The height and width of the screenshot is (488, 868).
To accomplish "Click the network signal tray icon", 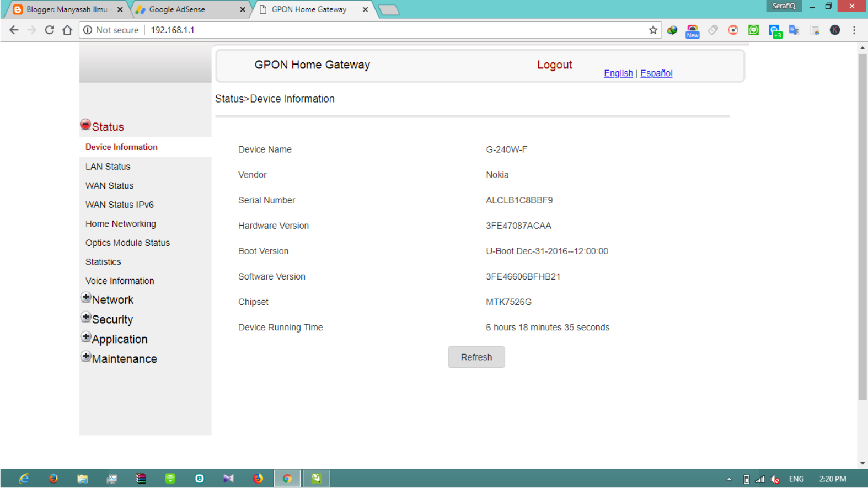I will pyautogui.click(x=760, y=479).
